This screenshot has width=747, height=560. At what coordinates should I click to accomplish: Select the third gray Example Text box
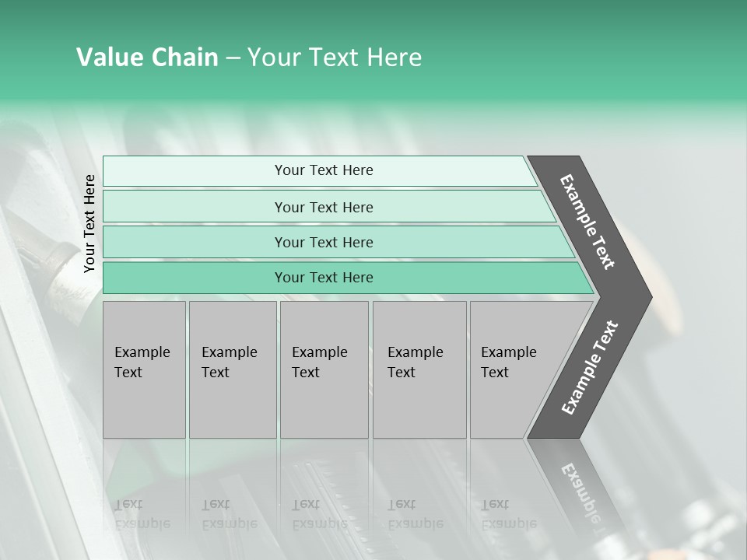324,369
